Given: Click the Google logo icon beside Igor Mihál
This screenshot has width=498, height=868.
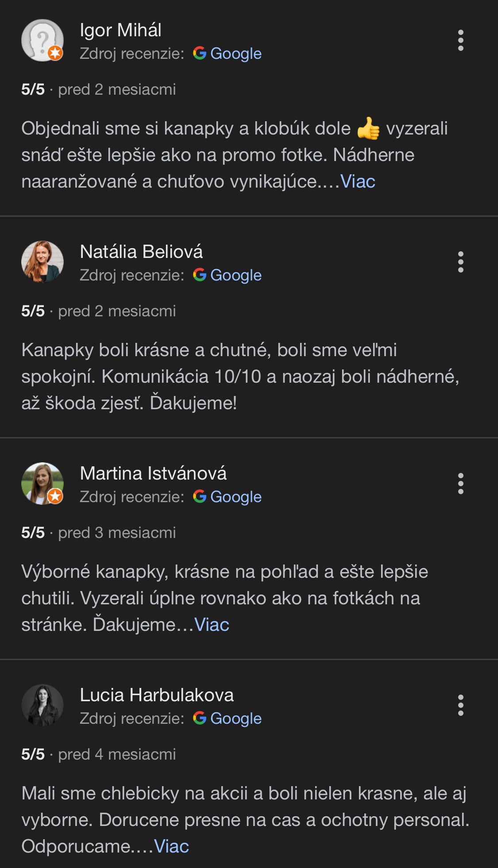Looking at the screenshot, I should click(x=200, y=54).
